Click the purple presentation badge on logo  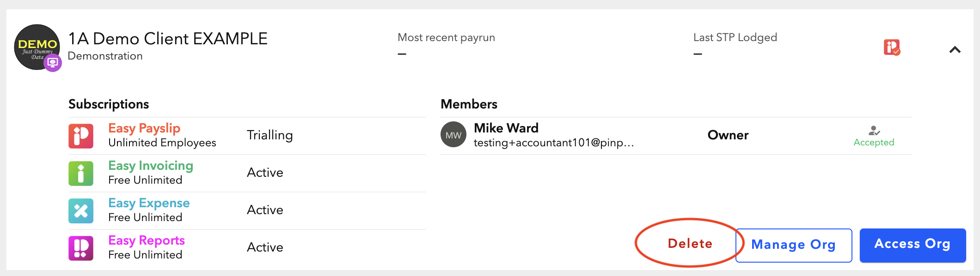pos(53,63)
